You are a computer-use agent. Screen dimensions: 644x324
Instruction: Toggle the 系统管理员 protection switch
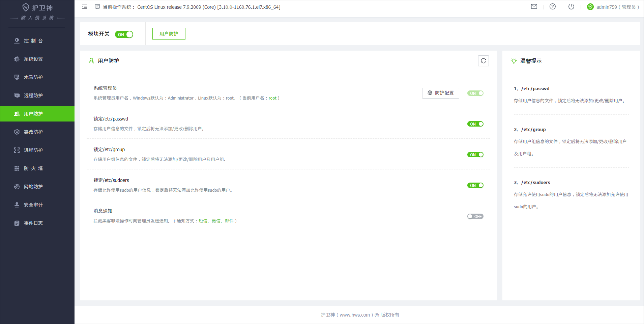pyautogui.click(x=475, y=93)
